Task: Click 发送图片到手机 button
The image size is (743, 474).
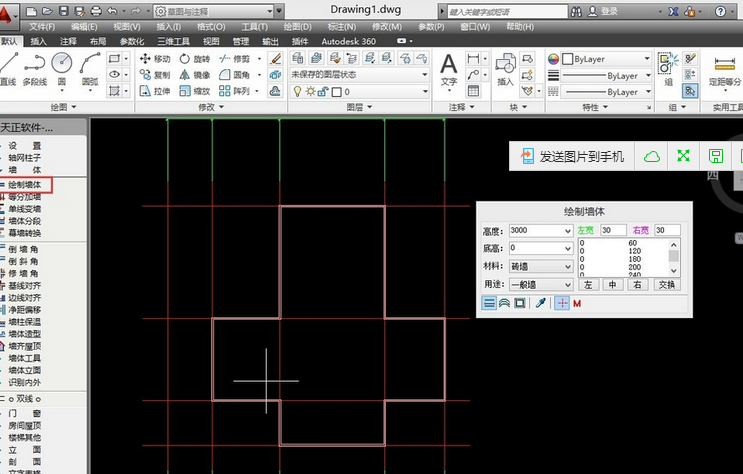Action: pyautogui.click(x=572, y=156)
